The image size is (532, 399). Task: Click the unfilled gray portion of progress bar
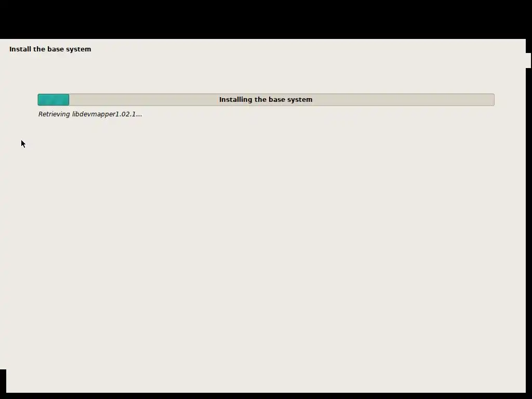(x=282, y=100)
